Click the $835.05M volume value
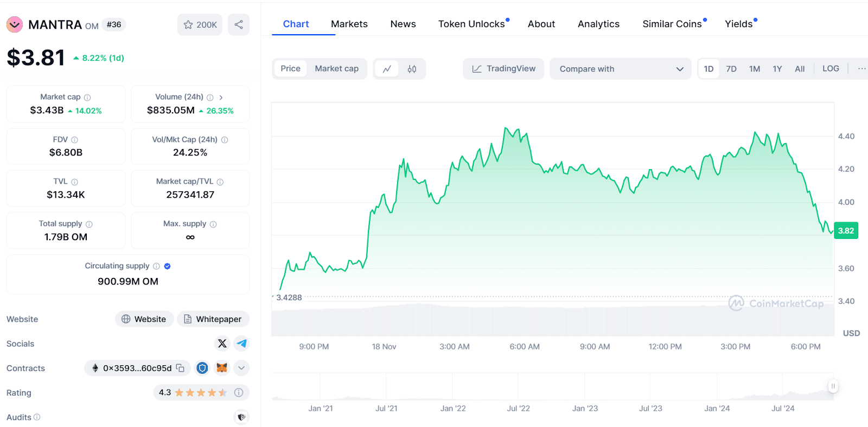Image resolution: width=868 pixels, height=427 pixels. coord(171,111)
